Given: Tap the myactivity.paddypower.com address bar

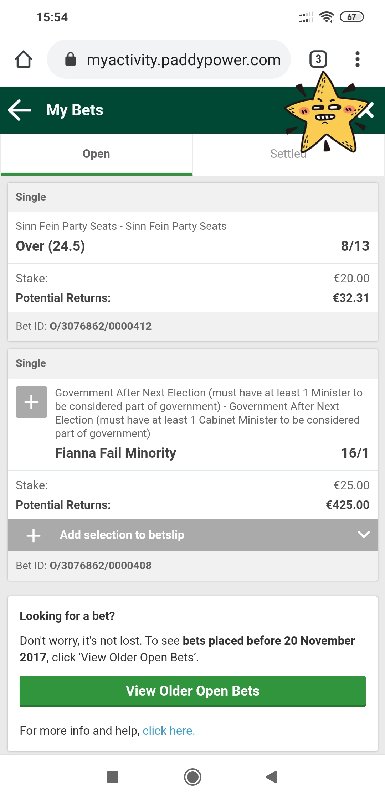Looking at the screenshot, I should click(169, 60).
